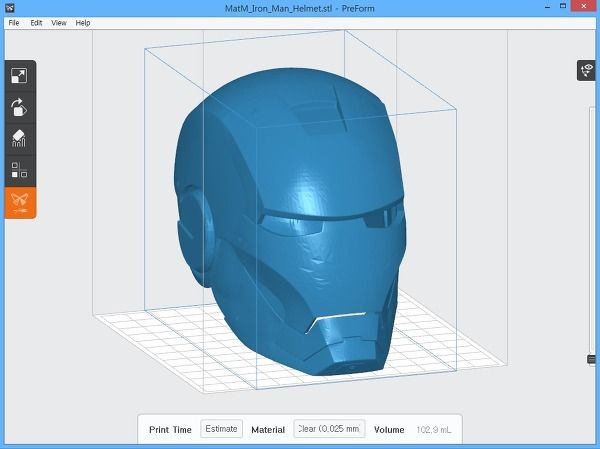
Task: Open the Help menu
Action: (83, 23)
